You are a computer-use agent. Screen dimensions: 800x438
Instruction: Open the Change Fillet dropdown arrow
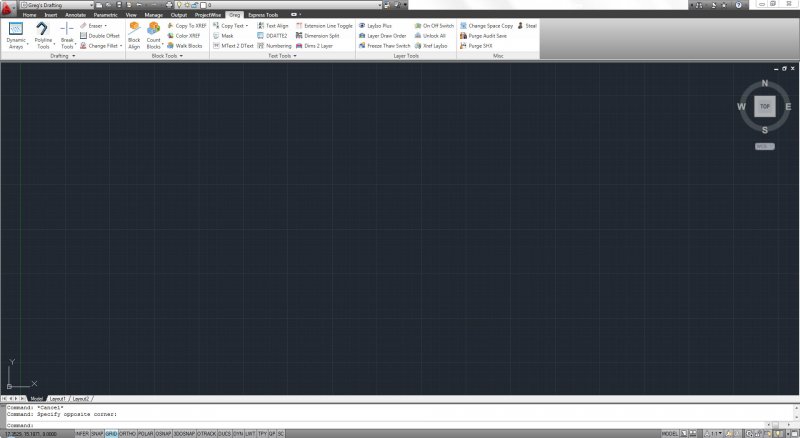pos(121,46)
